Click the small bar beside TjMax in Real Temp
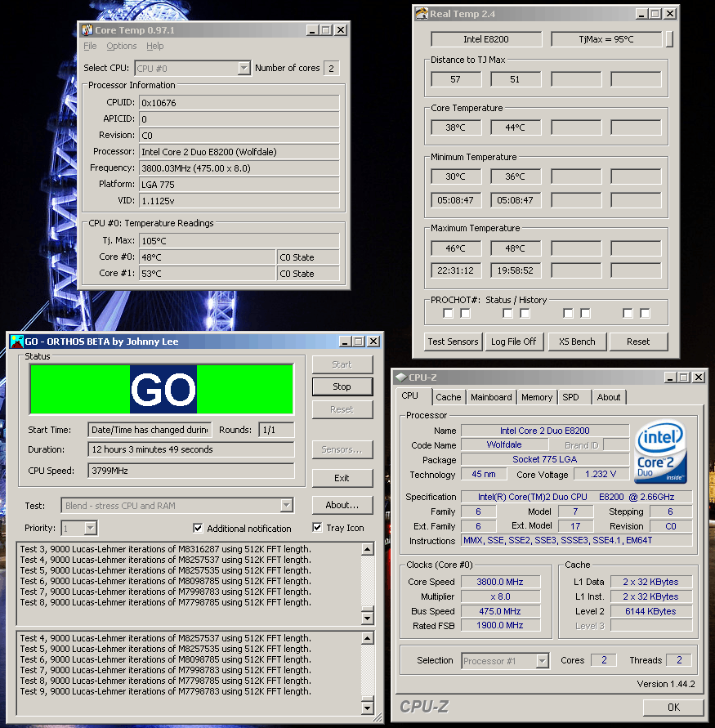The width and height of the screenshot is (715, 728). tap(669, 39)
